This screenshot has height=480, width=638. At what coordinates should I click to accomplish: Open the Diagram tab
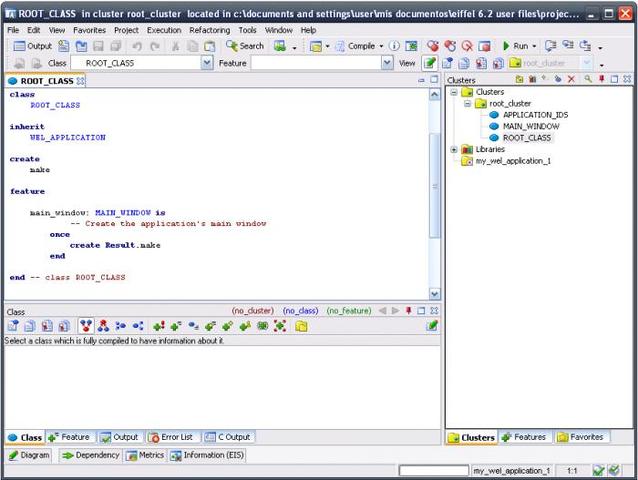29,455
